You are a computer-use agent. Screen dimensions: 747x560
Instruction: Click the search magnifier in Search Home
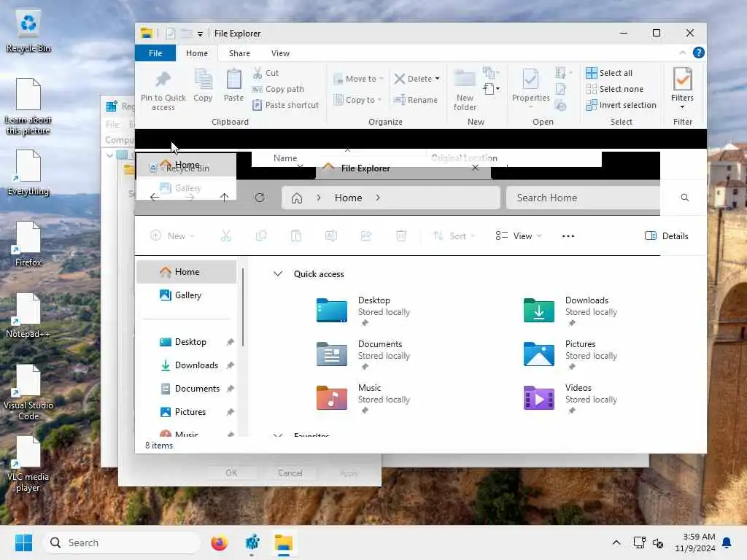pyautogui.click(x=684, y=198)
